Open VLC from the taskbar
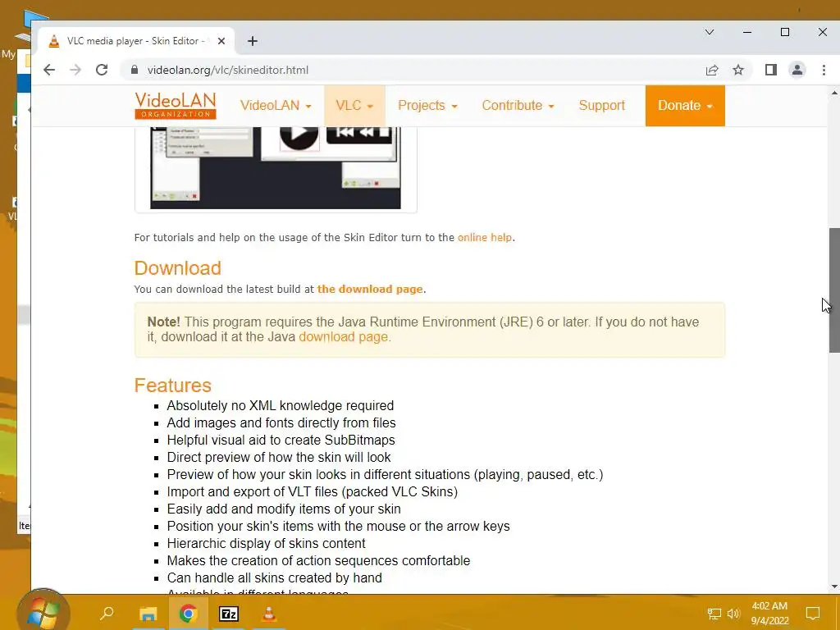The image size is (840, 630). [x=269, y=614]
